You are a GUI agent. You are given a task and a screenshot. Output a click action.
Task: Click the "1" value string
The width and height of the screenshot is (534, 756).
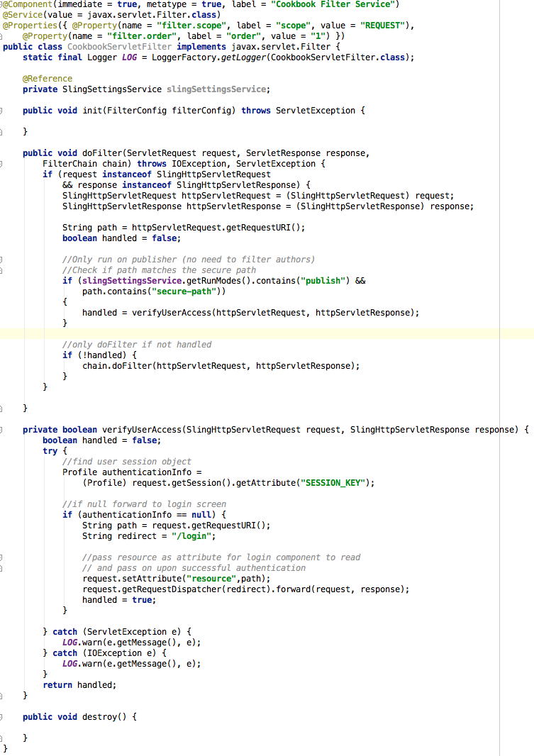coord(318,36)
